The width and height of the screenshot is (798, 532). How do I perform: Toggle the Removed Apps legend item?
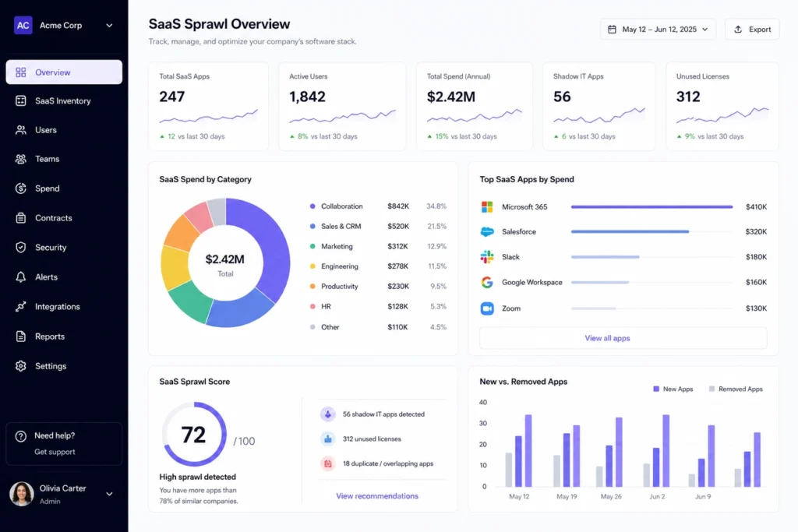[x=736, y=389]
